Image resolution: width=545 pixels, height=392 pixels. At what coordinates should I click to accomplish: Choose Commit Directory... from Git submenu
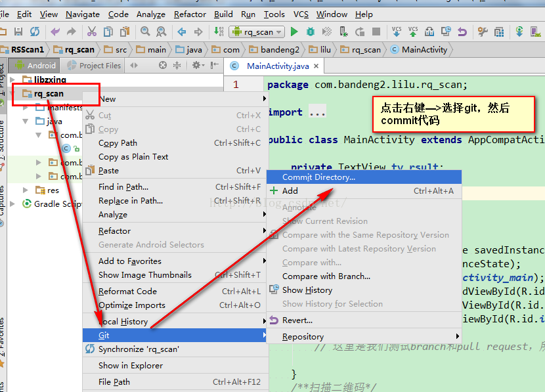318,177
